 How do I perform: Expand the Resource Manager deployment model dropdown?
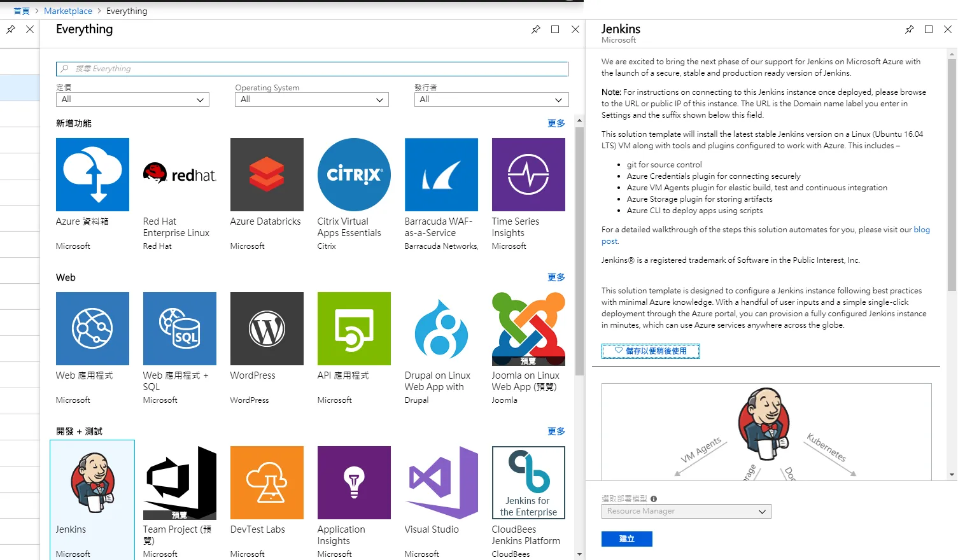coord(686,511)
